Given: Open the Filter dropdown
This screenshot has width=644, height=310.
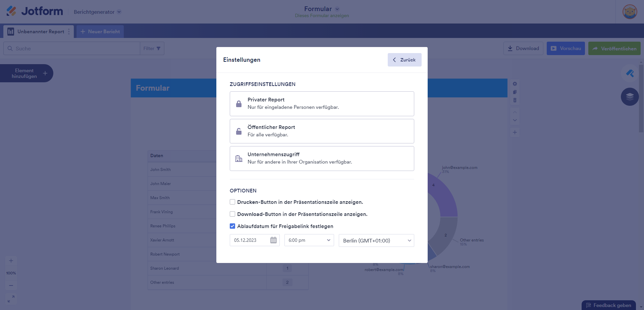Looking at the screenshot, I should tap(152, 48).
